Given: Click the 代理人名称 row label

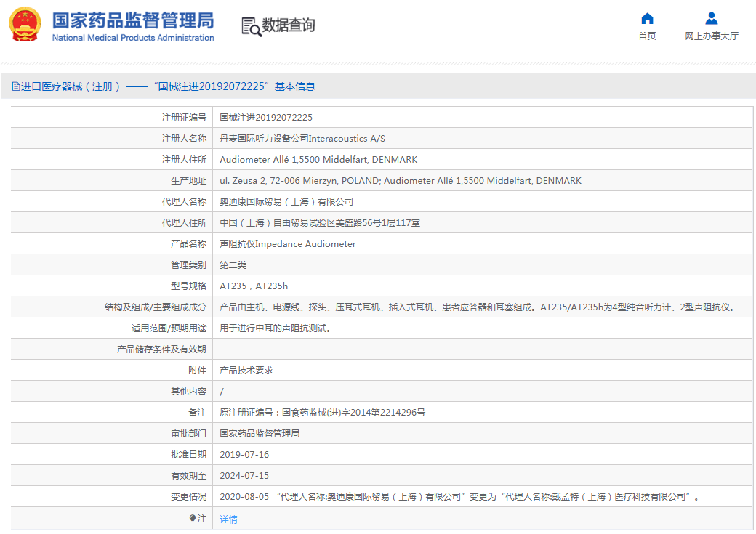Looking at the screenshot, I should click(x=184, y=202).
